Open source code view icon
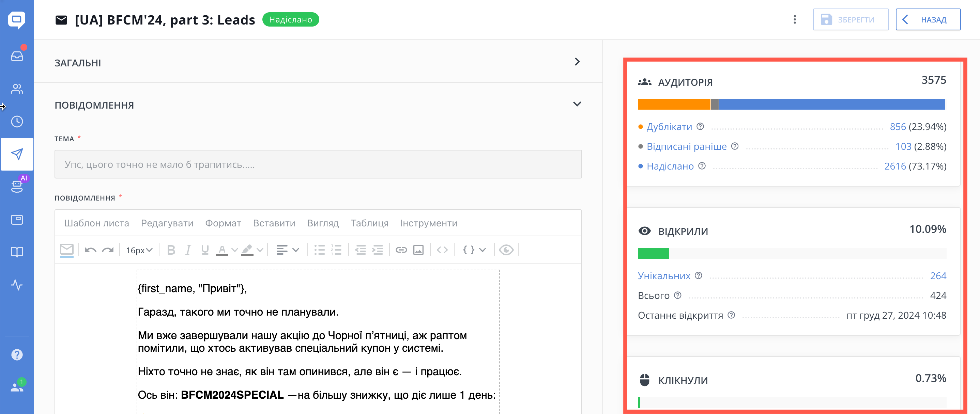The height and width of the screenshot is (414, 980). click(442, 250)
